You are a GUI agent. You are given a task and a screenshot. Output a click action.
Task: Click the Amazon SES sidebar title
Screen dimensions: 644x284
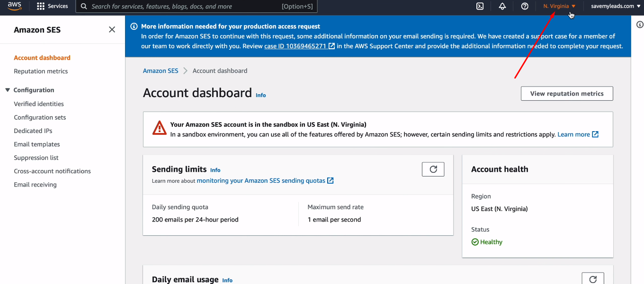37,30
